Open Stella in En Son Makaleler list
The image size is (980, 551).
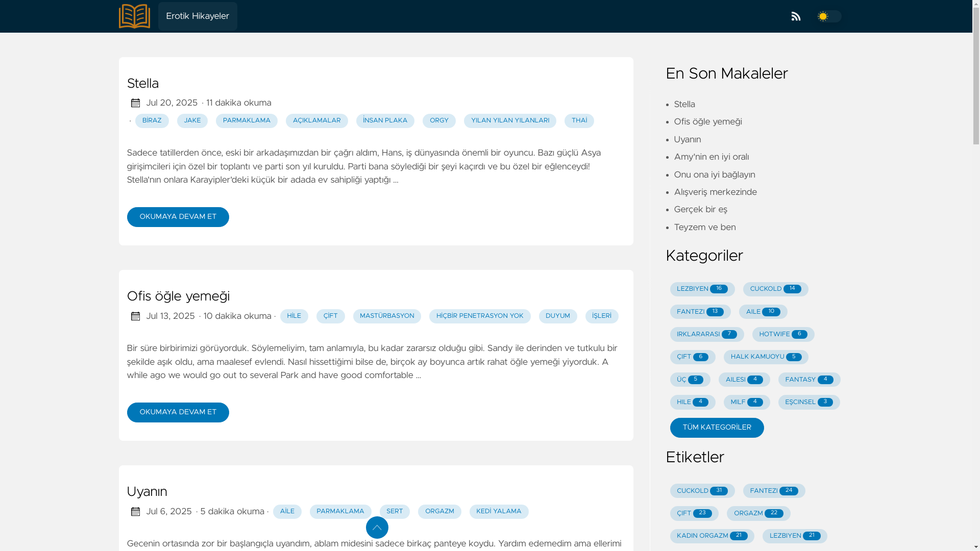(684, 105)
